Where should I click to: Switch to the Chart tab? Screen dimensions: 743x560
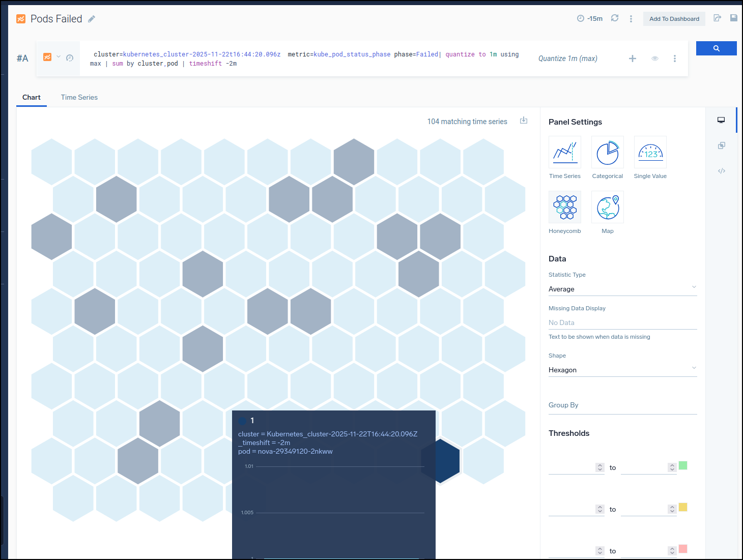tap(32, 97)
